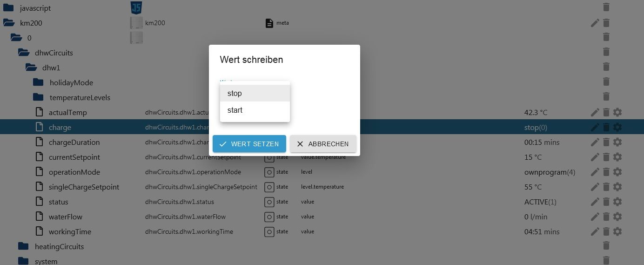
Task: Collapse the dhwCircuits folder
Action: (24, 53)
